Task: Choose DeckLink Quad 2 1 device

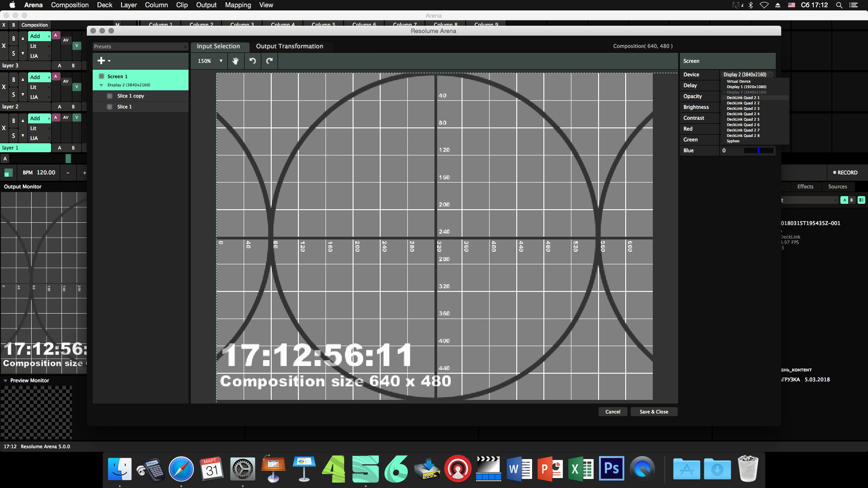Action: click(x=743, y=98)
